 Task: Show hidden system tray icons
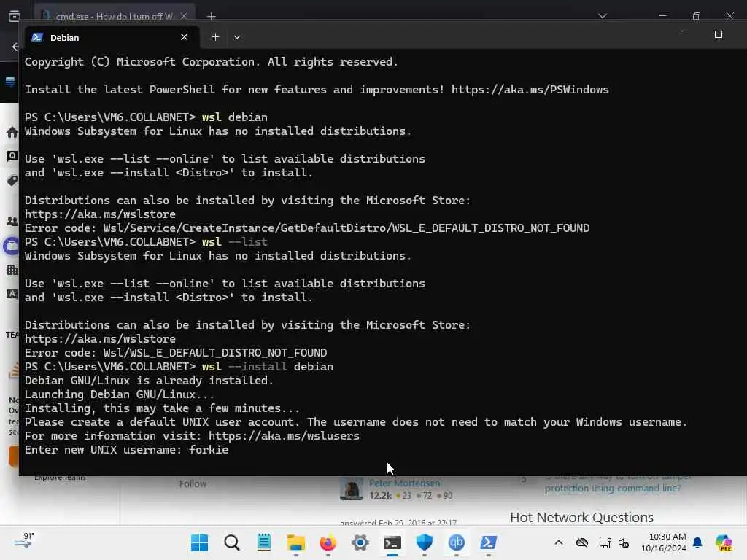tap(559, 542)
